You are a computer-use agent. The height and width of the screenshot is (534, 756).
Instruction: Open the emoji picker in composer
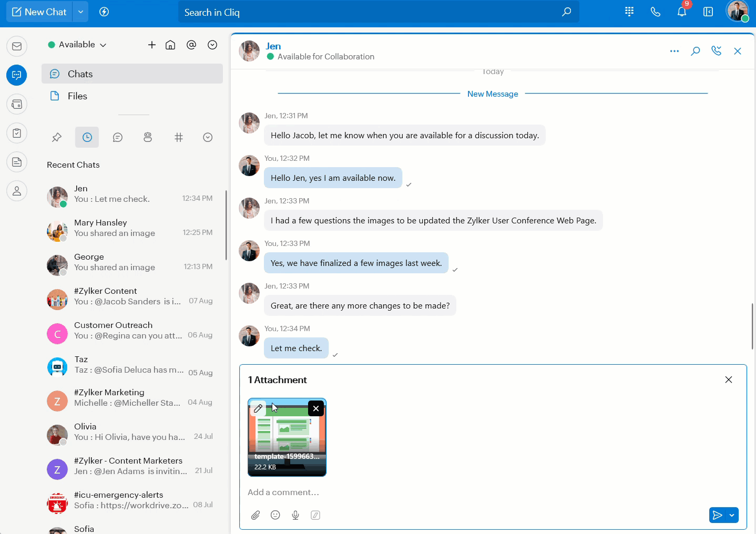coord(275,515)
